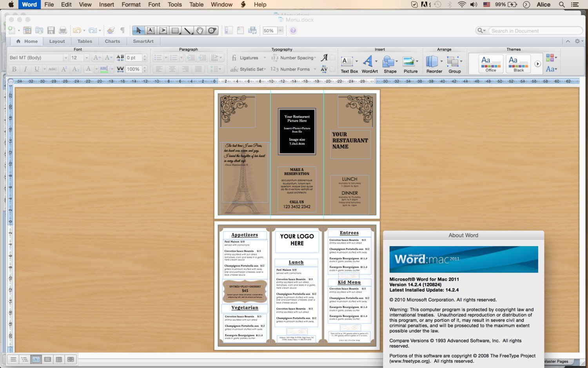Enable the Contextual Alternates checkbox
This screenshot has width=588, height=368.
tap(332, 58)
